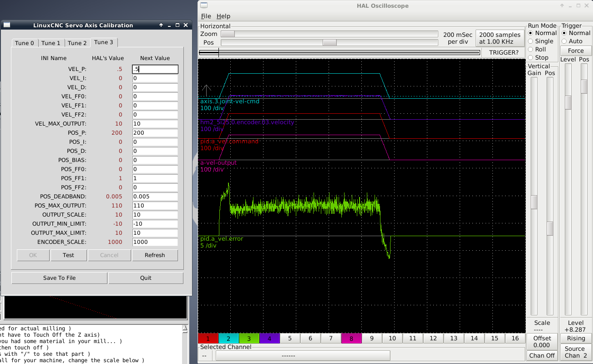Select oscilloscope channel 6
The height and width of the screenshot is (364, 593).
click(x=310, y=339)
